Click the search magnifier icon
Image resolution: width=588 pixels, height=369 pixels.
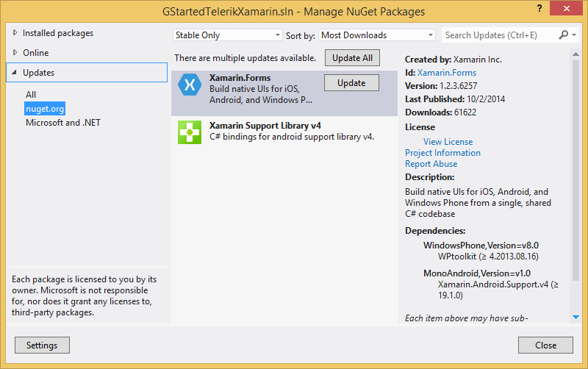564,35
